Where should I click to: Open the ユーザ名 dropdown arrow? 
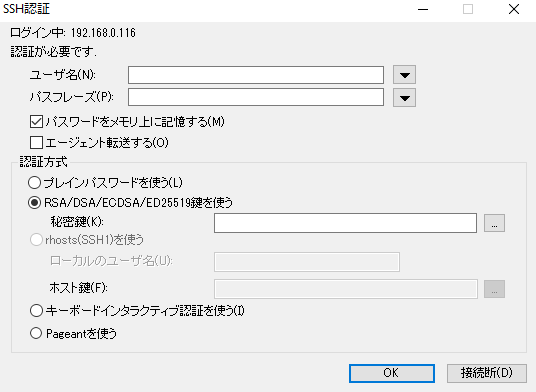click(404, 75)
